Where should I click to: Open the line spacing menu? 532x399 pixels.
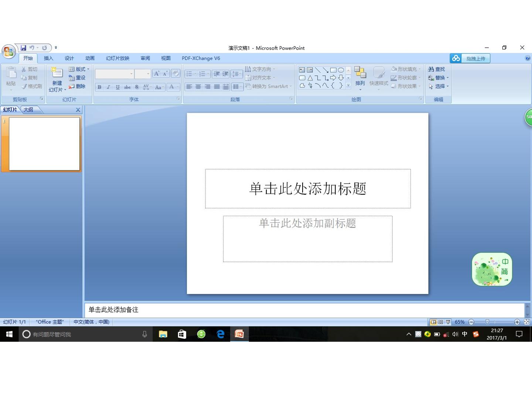tap(236, 74)
